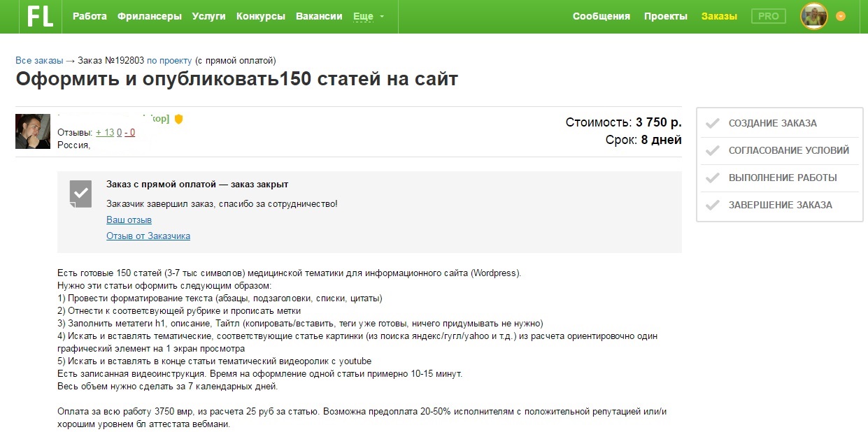Click the country text Россия
Screen dimensions: 868x432
click(x=73, y=145)
